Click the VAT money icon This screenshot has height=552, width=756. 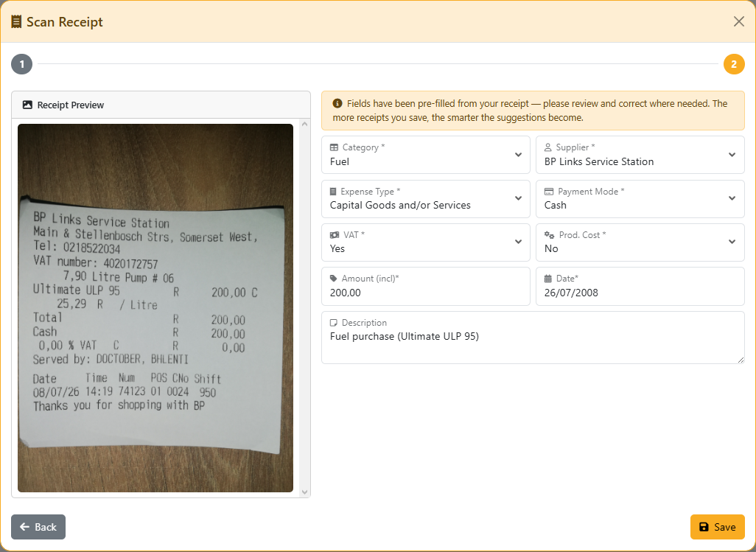click(x=335, y=235)
